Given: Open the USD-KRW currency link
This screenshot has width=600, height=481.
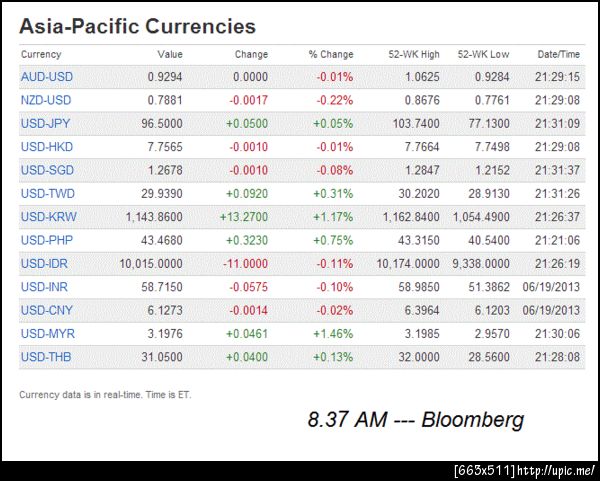Looking at the screenshot, I should coord(47,216).
